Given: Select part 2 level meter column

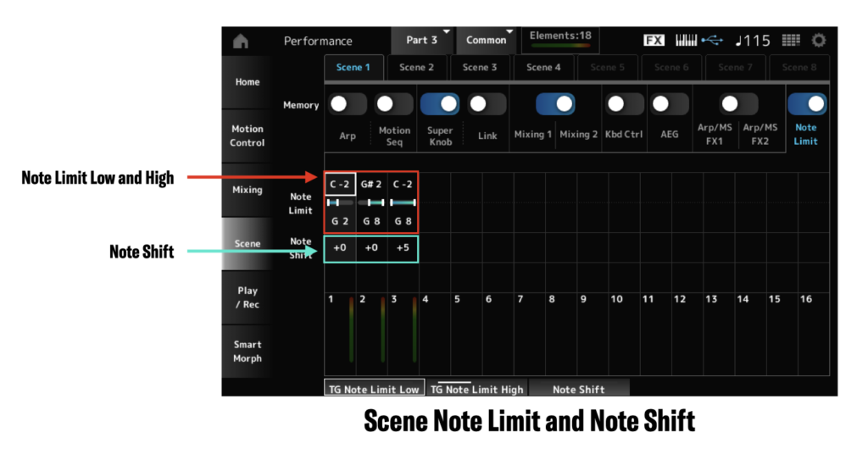Looking at the screenshot, I should (371, 334).
